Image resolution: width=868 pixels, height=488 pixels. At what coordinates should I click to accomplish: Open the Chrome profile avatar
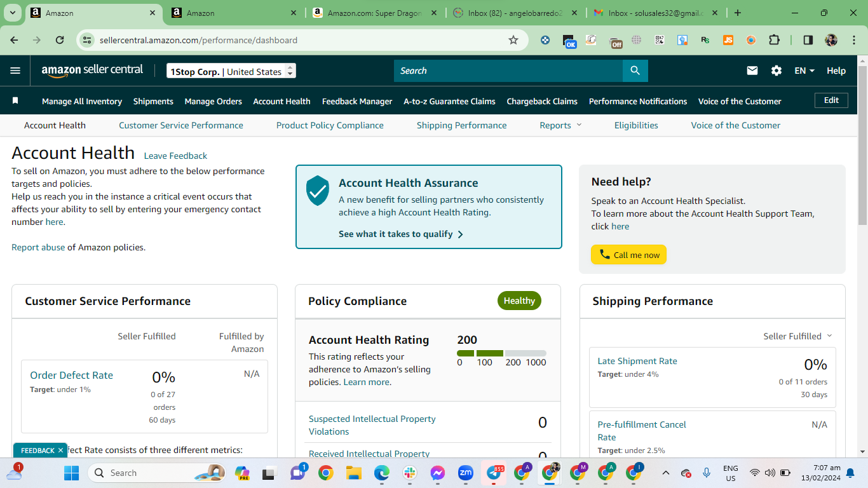click(x=831, y=40)
